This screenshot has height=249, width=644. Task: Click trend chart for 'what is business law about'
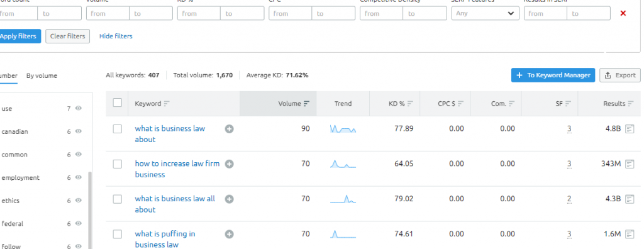point(343,129)
